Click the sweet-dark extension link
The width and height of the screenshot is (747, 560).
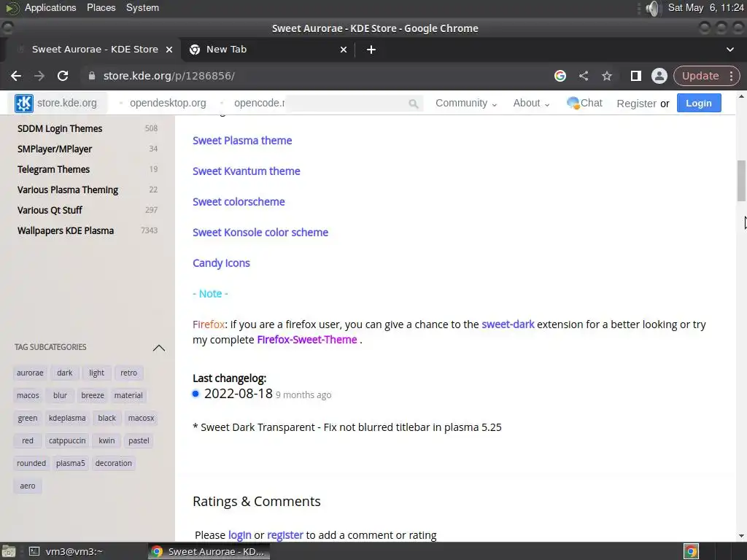[x=508, y=324]
